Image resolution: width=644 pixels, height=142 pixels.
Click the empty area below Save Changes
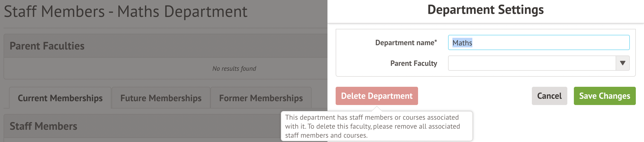[573, 125]
